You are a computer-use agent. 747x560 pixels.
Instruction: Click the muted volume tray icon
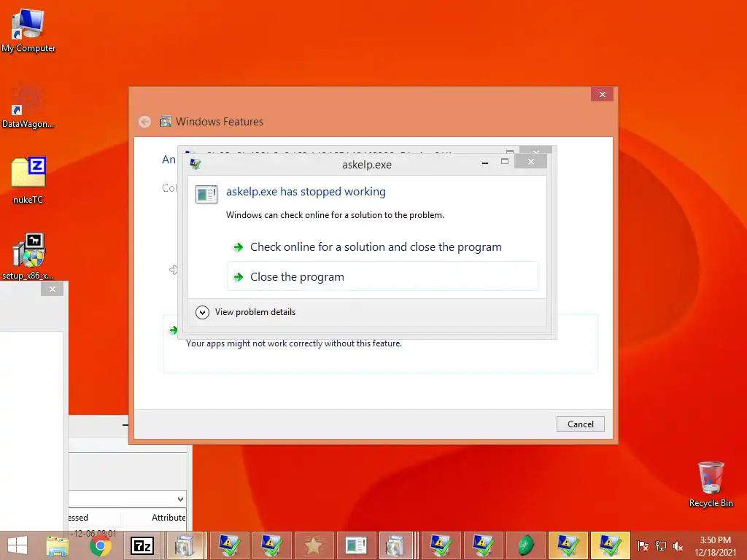coord(678,546)
